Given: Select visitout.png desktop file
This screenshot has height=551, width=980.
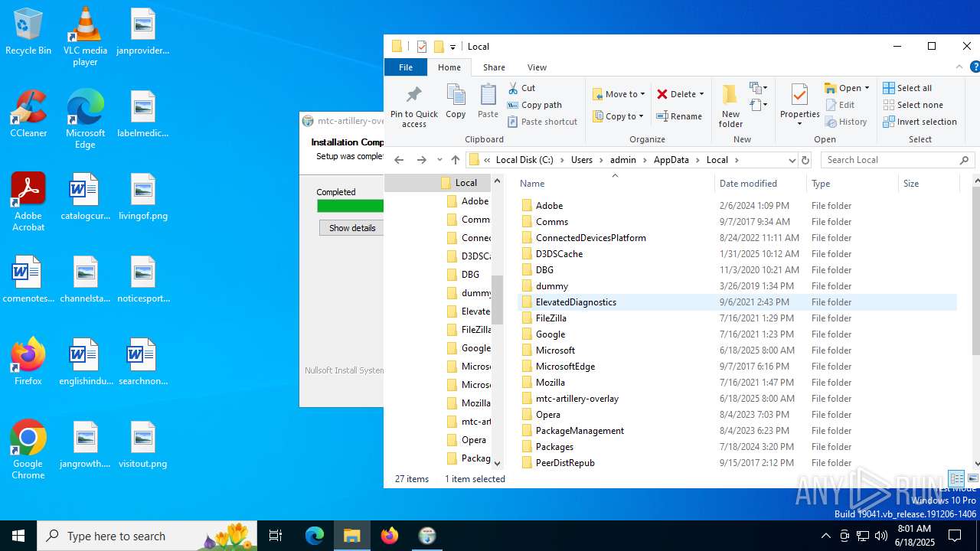Looking at the screenshot, I should pos(143,445).
